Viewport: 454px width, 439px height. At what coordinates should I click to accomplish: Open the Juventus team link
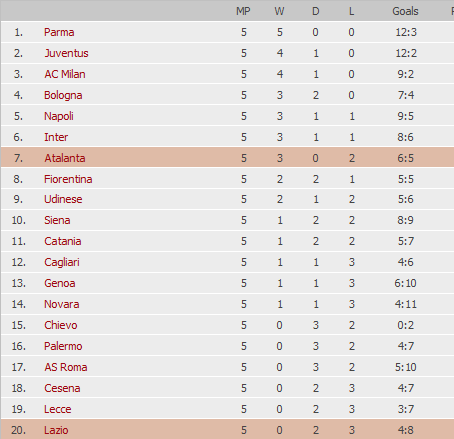coord(66,53)
